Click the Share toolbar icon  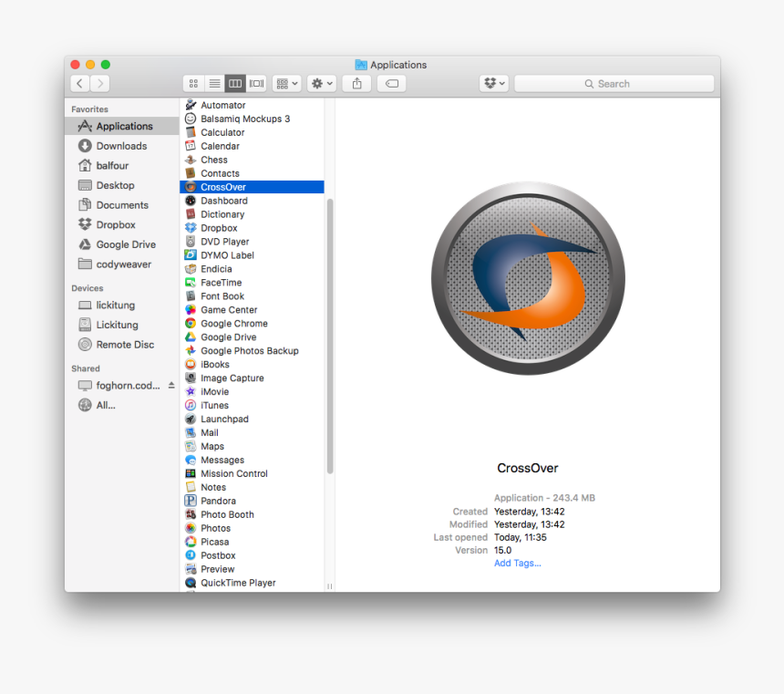coord(356,83)
